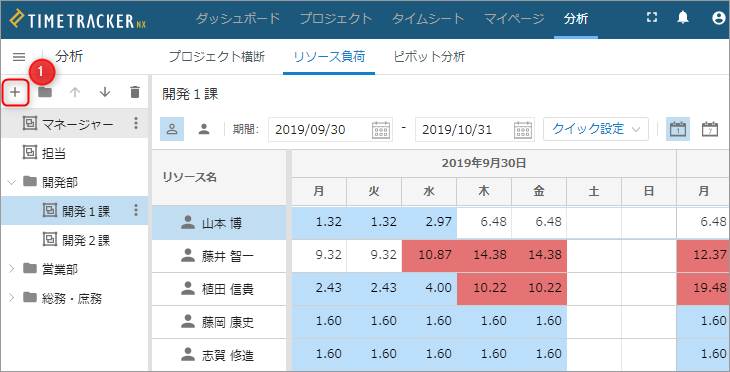Image resolution: width=730 pixels, height=372 pixels.
Task: Open start date calendar picker
Action: (381, 129)
